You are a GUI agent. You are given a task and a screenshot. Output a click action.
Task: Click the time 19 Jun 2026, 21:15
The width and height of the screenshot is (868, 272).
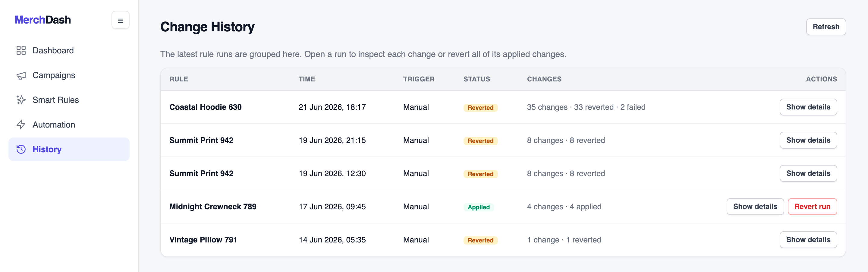(332, 140)
